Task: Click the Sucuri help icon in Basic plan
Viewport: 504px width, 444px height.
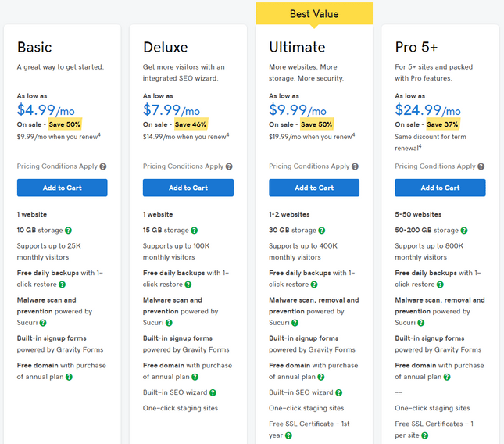Action: [43, 323]
